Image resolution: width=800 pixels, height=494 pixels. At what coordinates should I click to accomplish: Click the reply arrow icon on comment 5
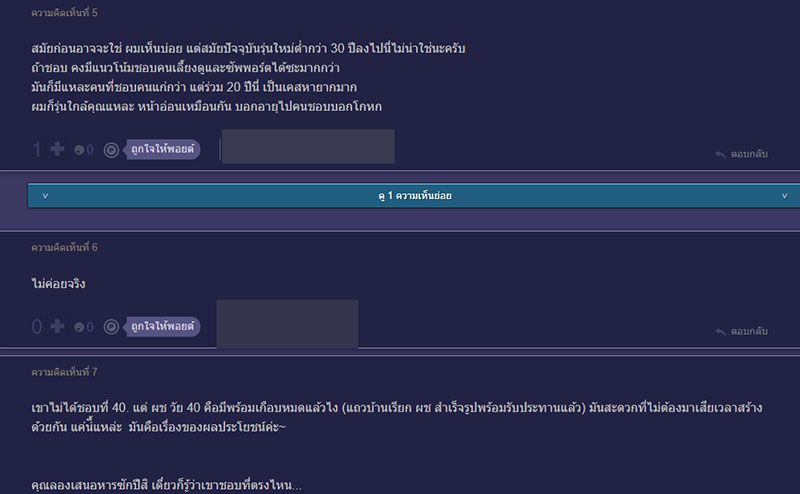[x=720, y=155]
